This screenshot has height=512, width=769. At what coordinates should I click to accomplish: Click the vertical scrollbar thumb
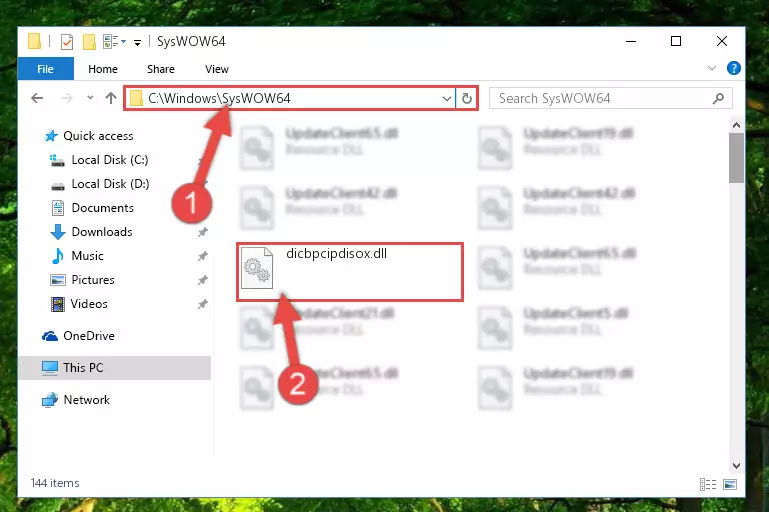(x=736, y=158)
